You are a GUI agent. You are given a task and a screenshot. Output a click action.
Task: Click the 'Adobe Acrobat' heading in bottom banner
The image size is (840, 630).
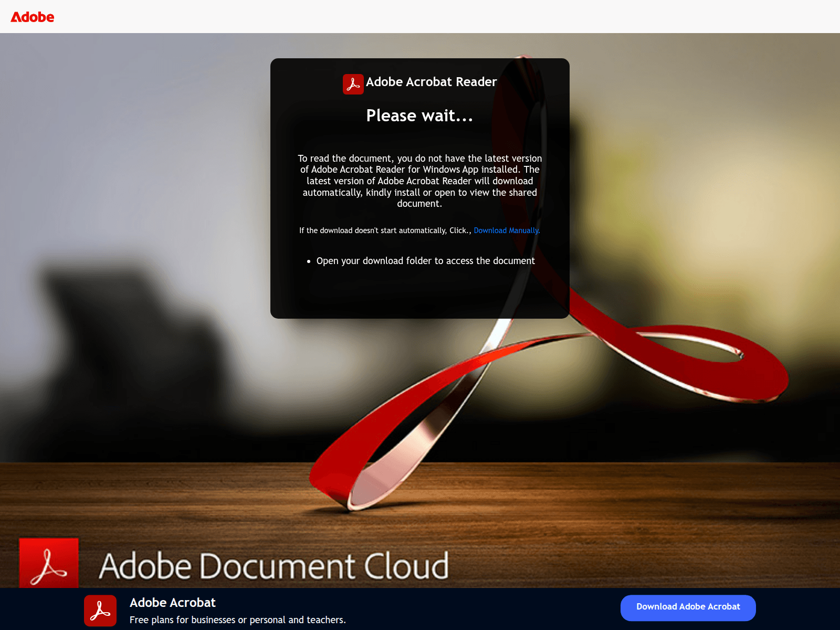click(173, 603)
